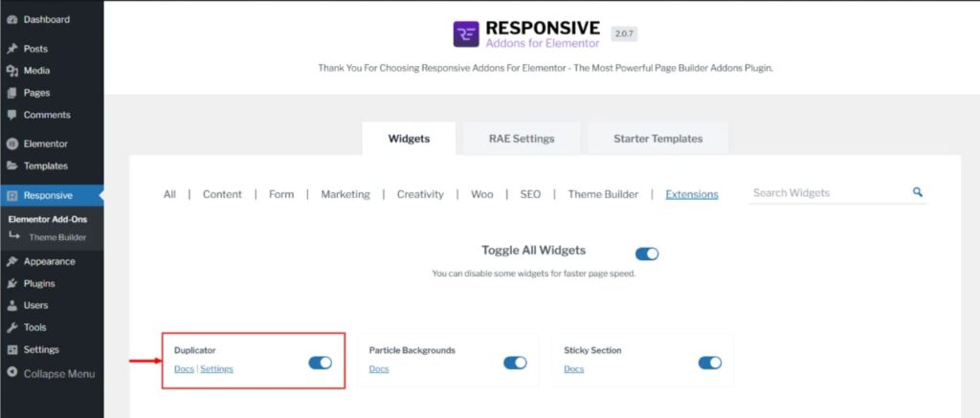The height and width of the screenshot is (418, 980).
Task: Click the Dashboard icon in sidebar
Action: tap(11, 19)
